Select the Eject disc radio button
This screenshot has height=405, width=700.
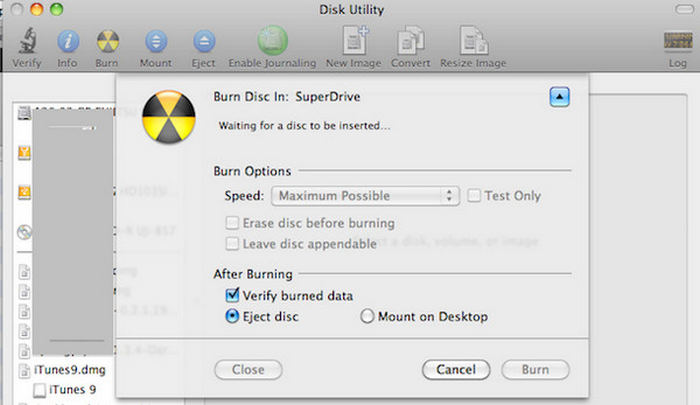[232, 316]
